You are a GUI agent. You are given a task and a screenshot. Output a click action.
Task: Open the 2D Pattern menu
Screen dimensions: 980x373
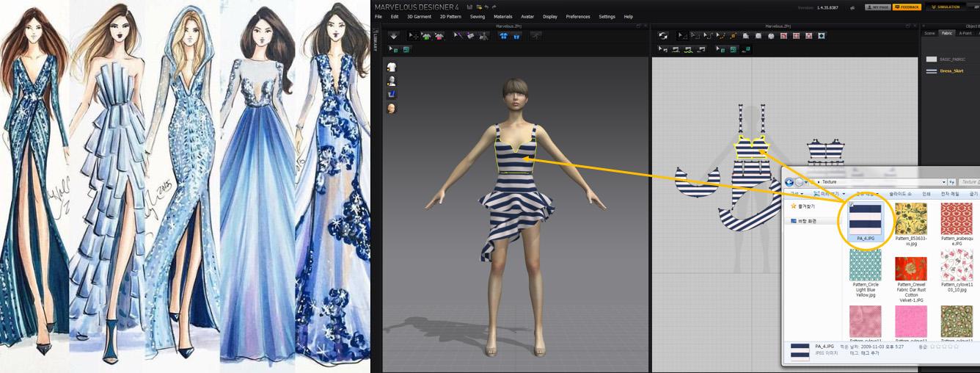click(450, 16)
